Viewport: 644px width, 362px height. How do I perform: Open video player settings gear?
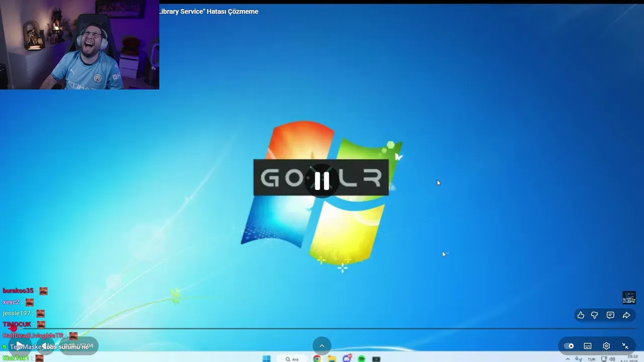606,346
